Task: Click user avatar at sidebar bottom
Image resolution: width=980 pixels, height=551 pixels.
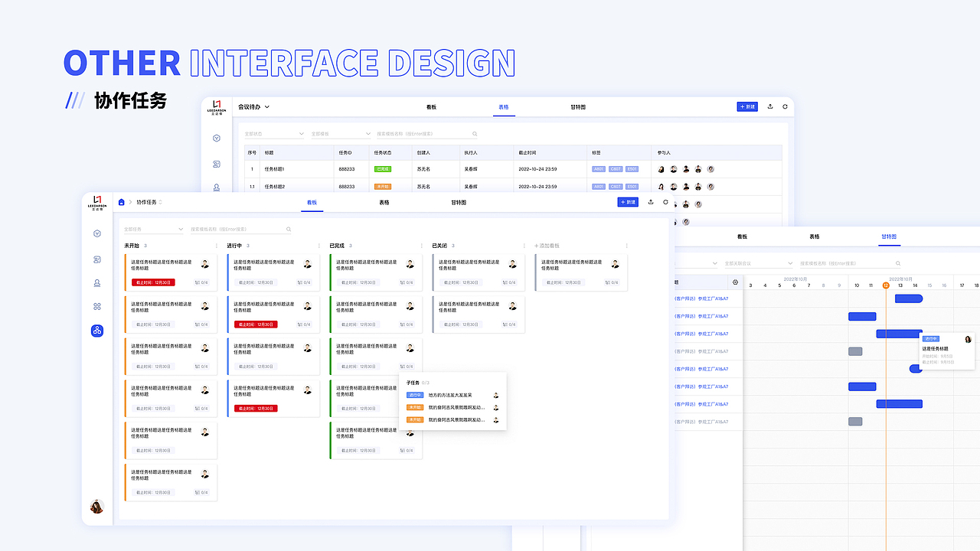Action: point(97,507)
